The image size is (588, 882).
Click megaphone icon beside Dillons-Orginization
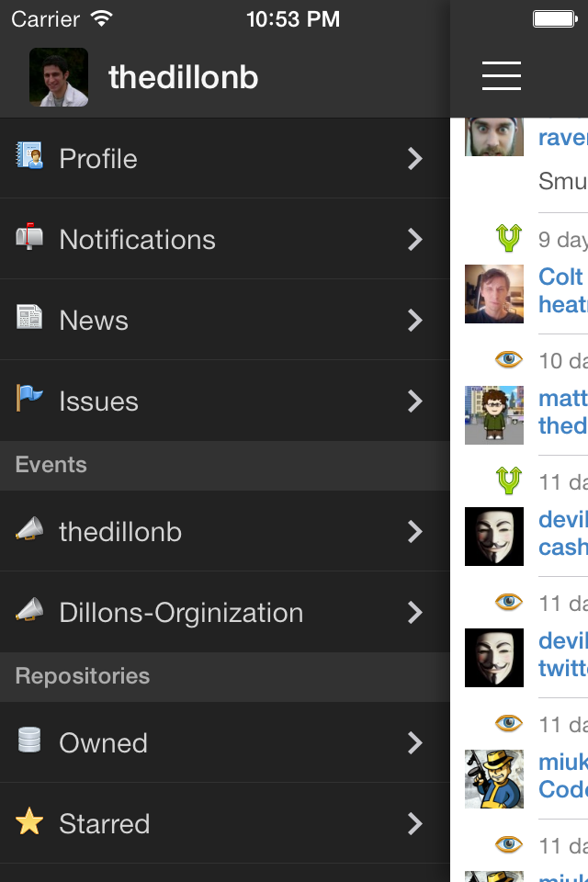click(x=29, y=611)
